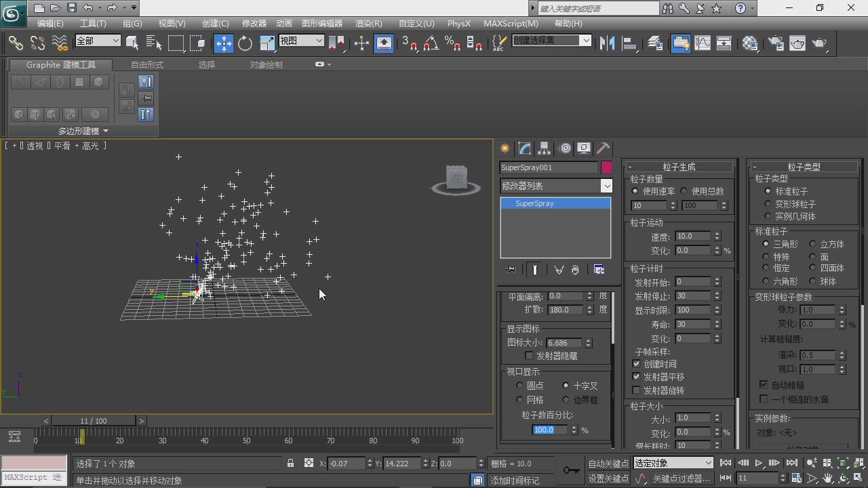
Task: Open Select by Name list icon
Action: [x=154, y=43]
